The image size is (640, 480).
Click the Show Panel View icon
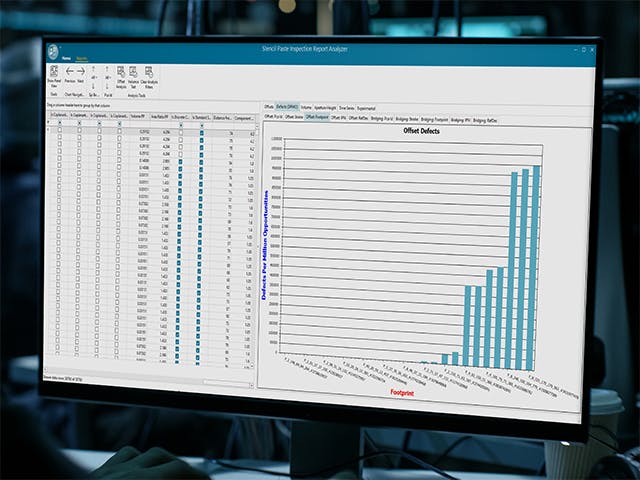pos(54,72)
